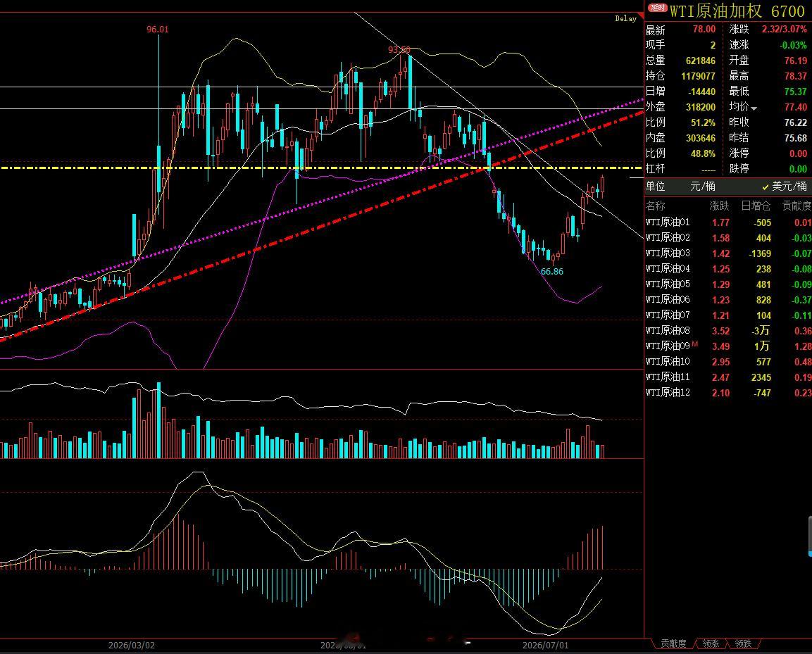Click the 涨跌 value 2.32/3.07%
Viewport: 812px width, 654px height.
pyautogui.click(x=784, y=30)
